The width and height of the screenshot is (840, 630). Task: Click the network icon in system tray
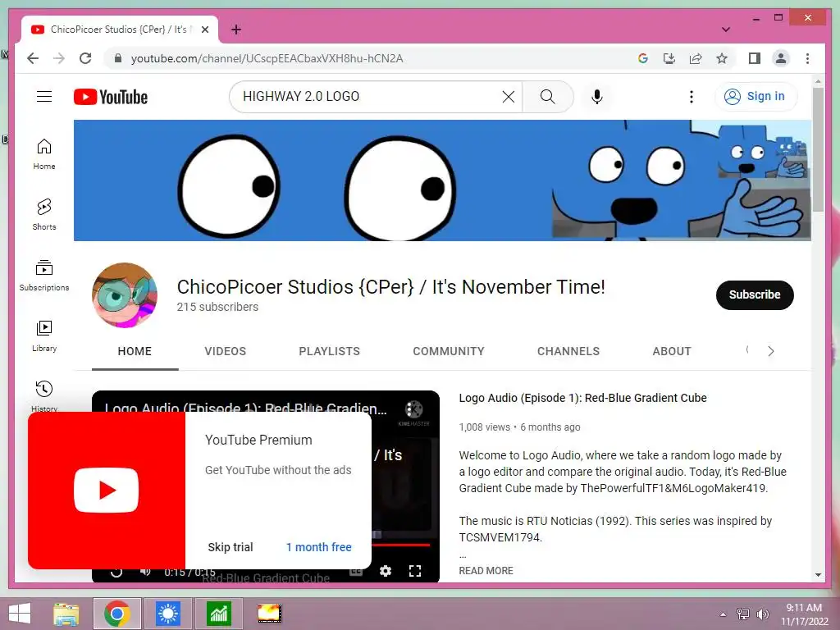[743, 614]
